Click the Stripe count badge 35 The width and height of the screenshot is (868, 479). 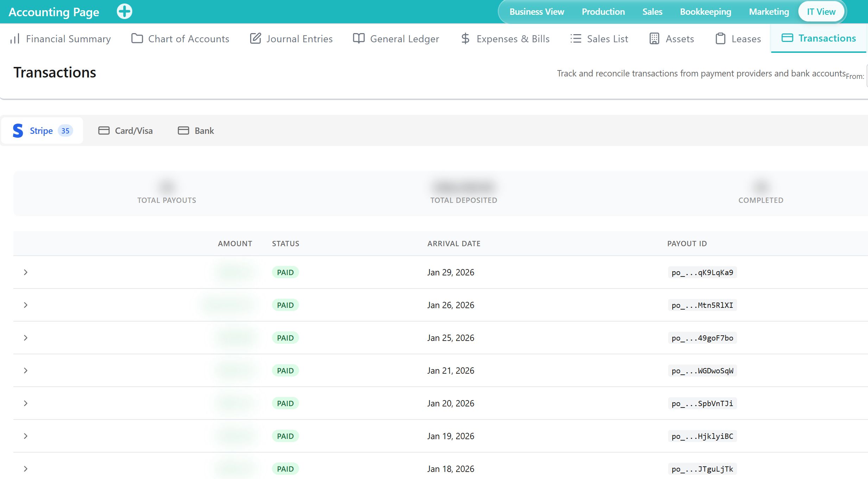click(x=65, y=131)
